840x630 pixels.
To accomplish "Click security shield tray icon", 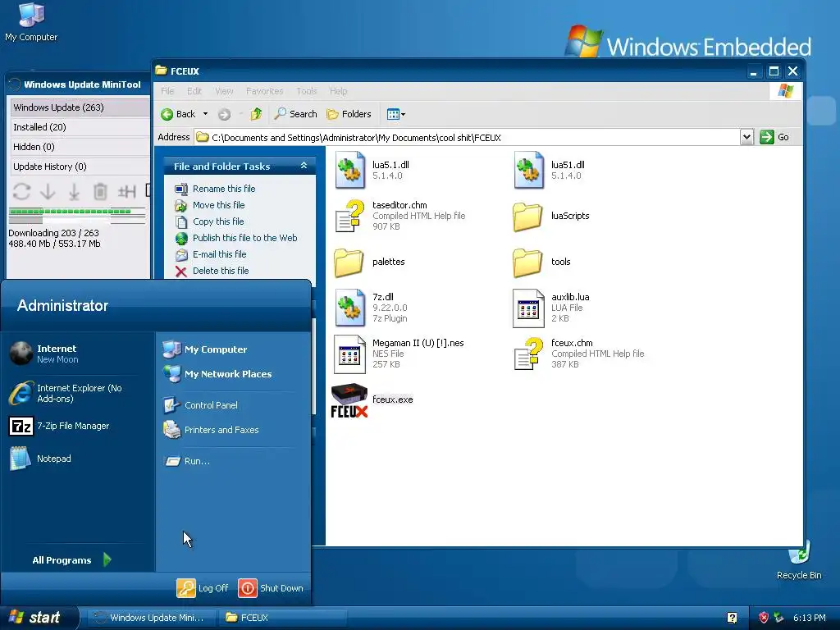I will click(764, 618).
